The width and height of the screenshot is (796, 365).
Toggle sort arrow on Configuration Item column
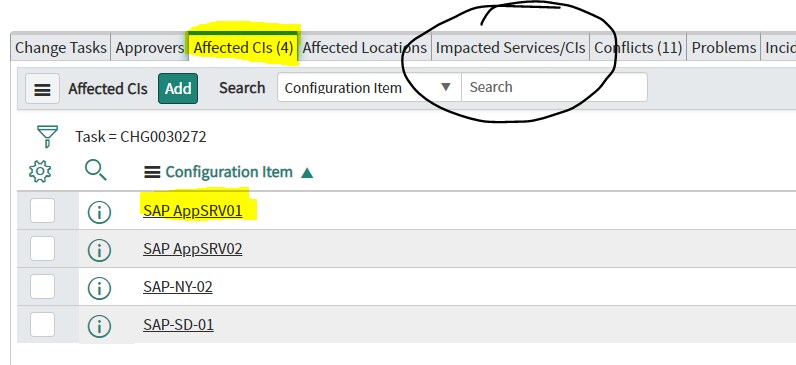click(307, 173)
